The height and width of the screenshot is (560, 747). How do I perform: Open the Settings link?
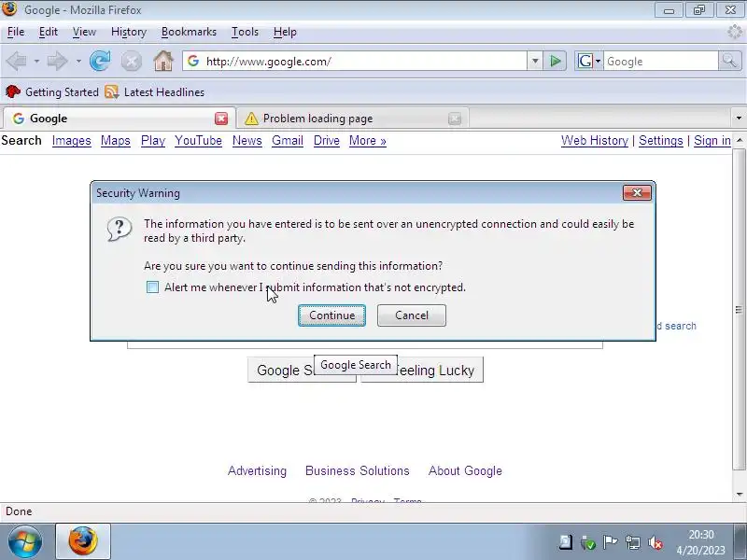click(x=661, y=141)
